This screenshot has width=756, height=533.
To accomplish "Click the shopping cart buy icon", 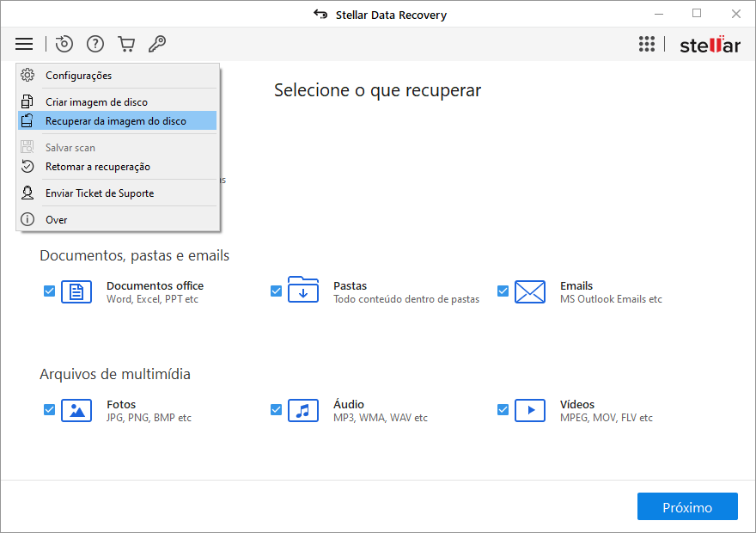I will [x=126, y=44].
